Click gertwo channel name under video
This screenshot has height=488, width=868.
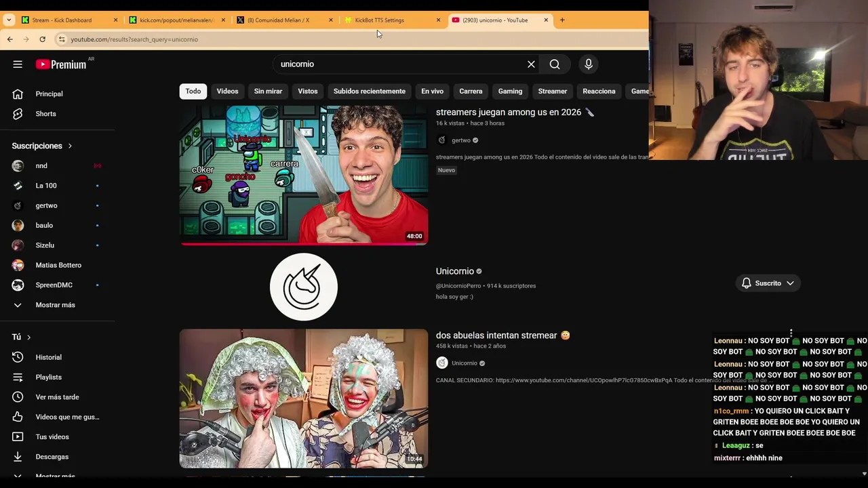click(x=461, y=140)
